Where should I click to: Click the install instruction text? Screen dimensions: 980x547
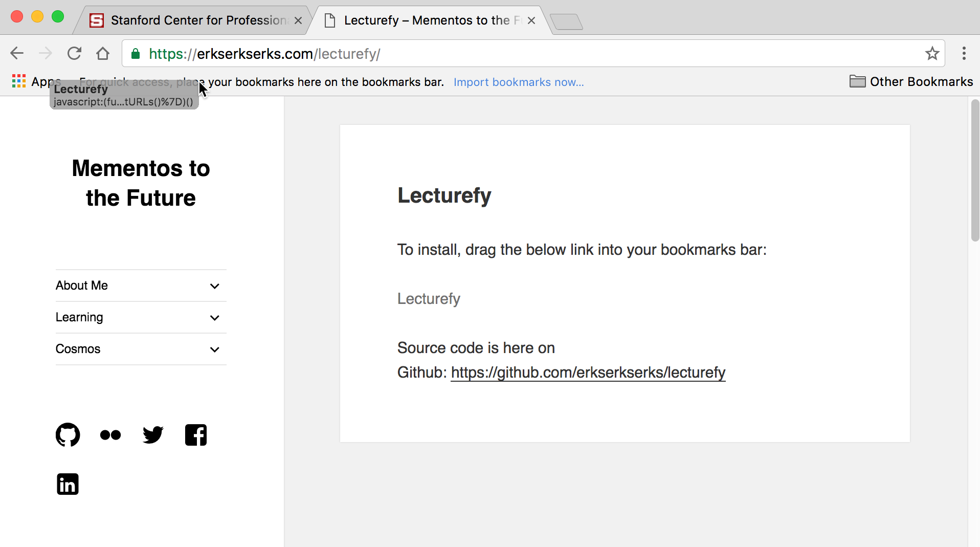coord(582,250)
